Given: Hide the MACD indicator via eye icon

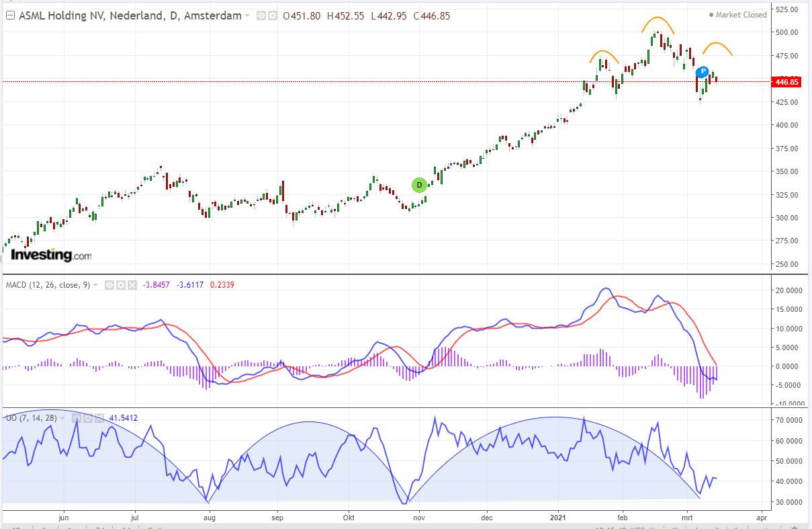Looking at the screenshot, I should pos(109,285).
